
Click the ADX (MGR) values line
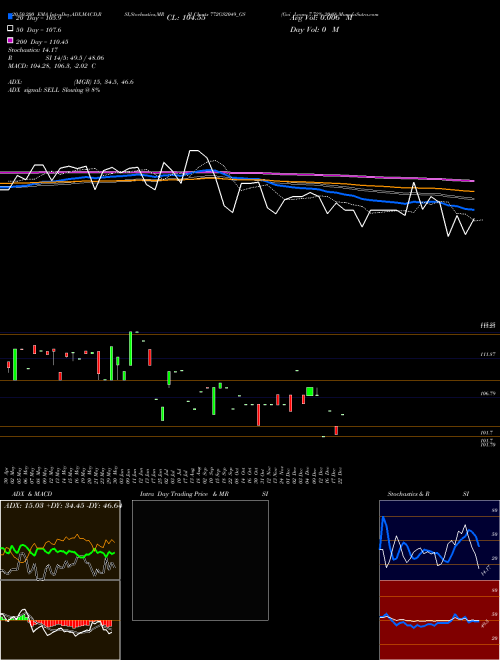71,82
